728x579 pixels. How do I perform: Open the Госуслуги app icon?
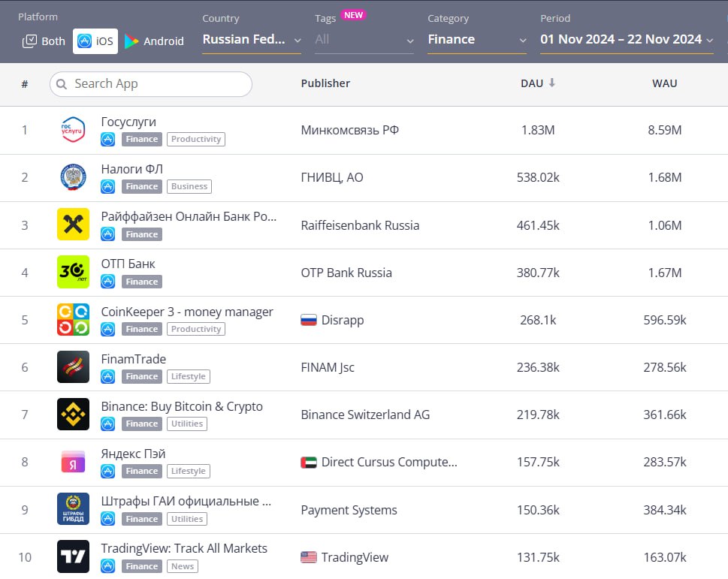73,129
